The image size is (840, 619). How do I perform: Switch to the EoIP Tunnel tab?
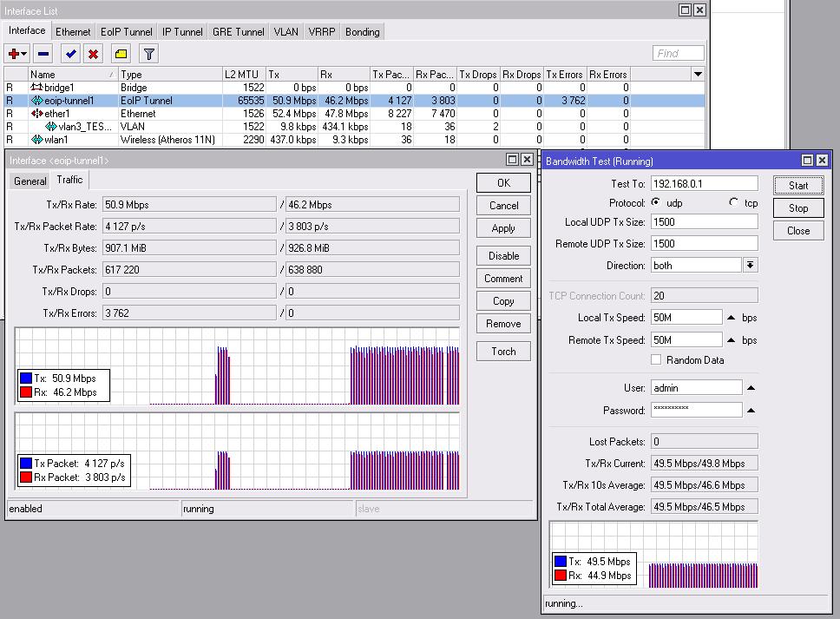[127, 32]
